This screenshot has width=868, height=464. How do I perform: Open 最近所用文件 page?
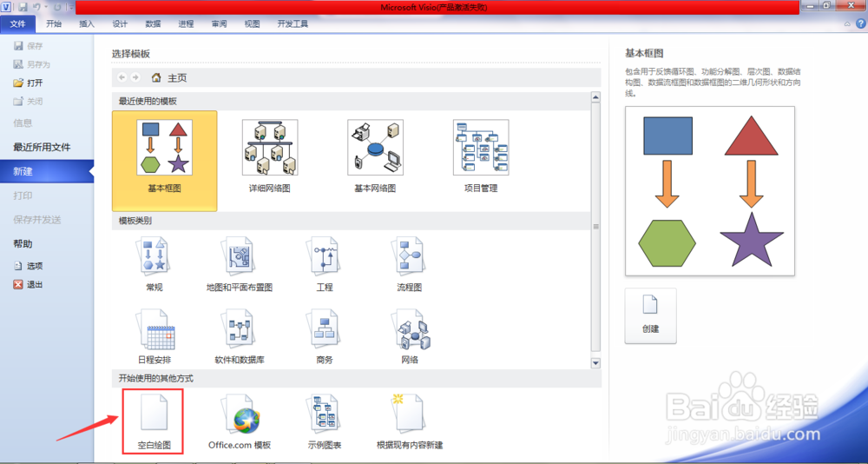coord(42,148)
